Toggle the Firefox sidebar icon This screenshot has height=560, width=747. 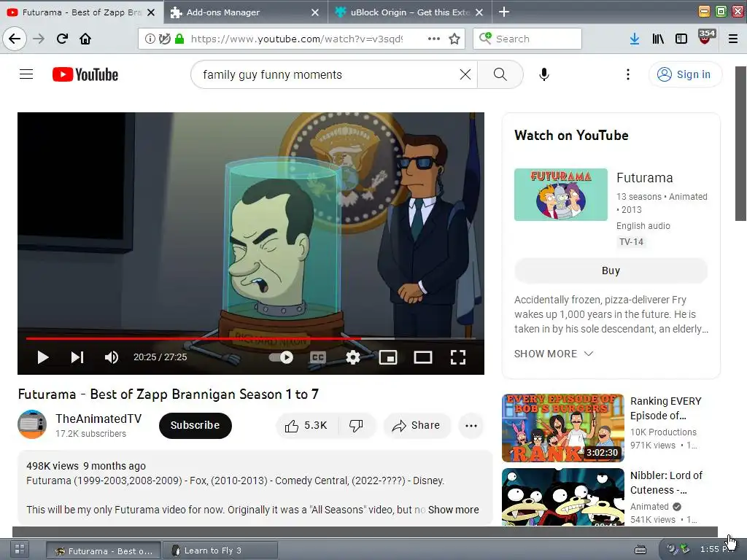[681, 39]
